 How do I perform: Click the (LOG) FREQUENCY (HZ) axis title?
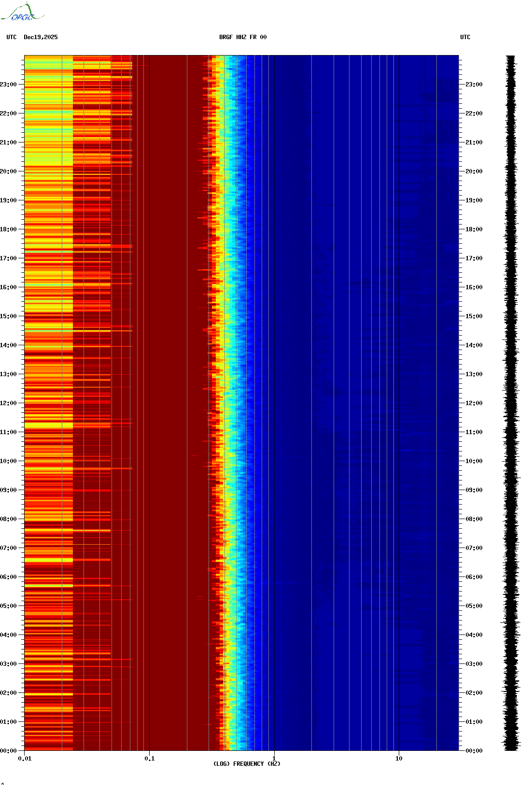[x=247, y=764]
